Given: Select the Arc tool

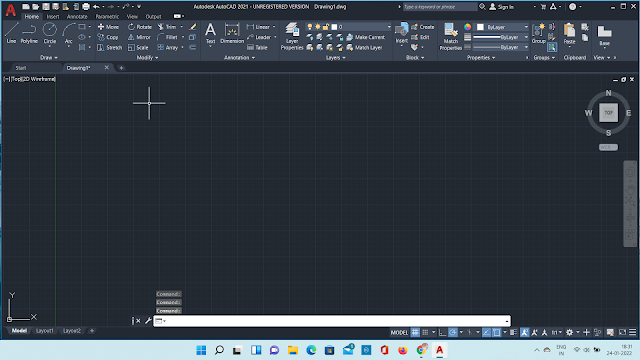Looking at the screenshot, I should [69, 33].
